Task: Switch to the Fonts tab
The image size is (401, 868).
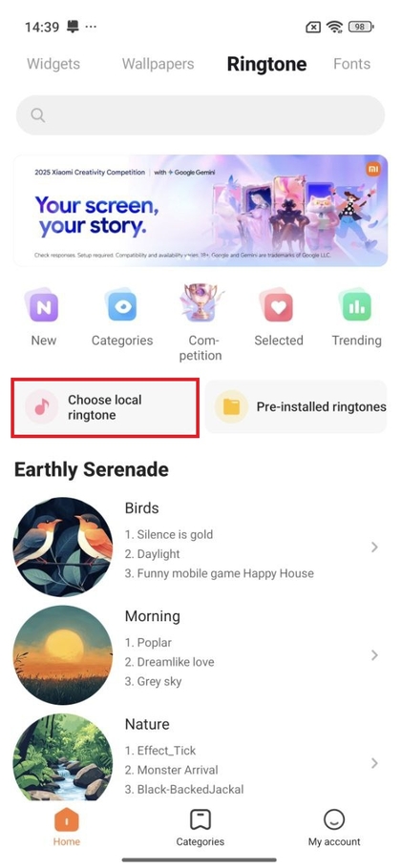Action: point(351,64)
